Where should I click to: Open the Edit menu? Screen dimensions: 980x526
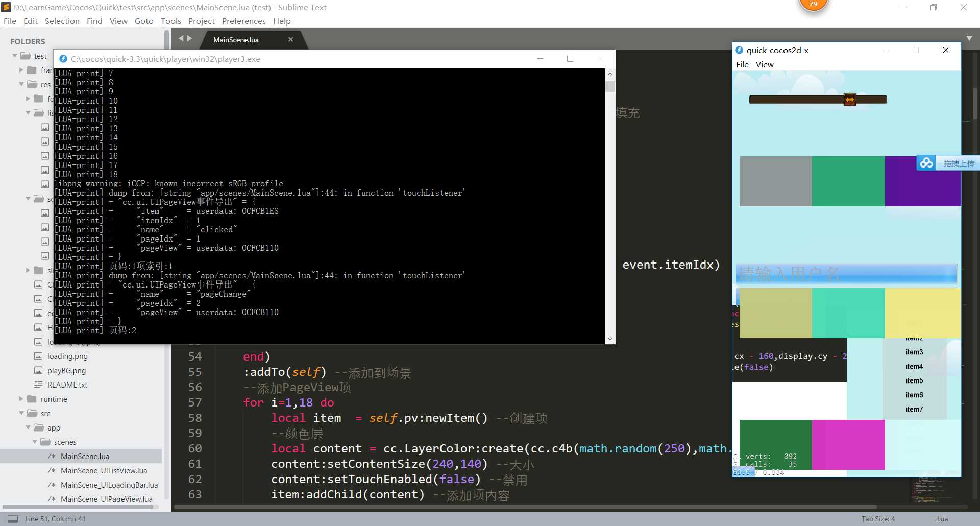pos(31,21)
